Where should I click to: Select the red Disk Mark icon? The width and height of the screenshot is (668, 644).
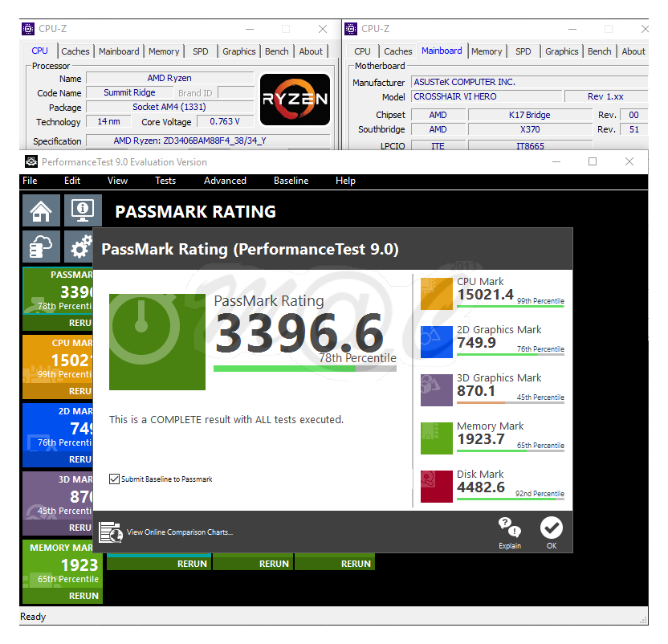[x=436, y=487]
